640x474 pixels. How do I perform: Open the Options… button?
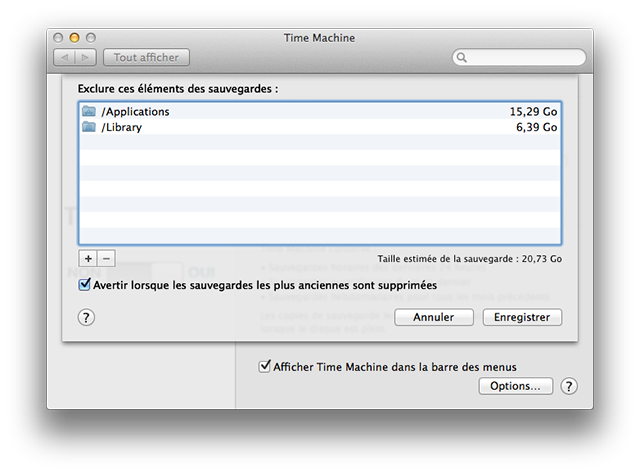click(515, 386)
